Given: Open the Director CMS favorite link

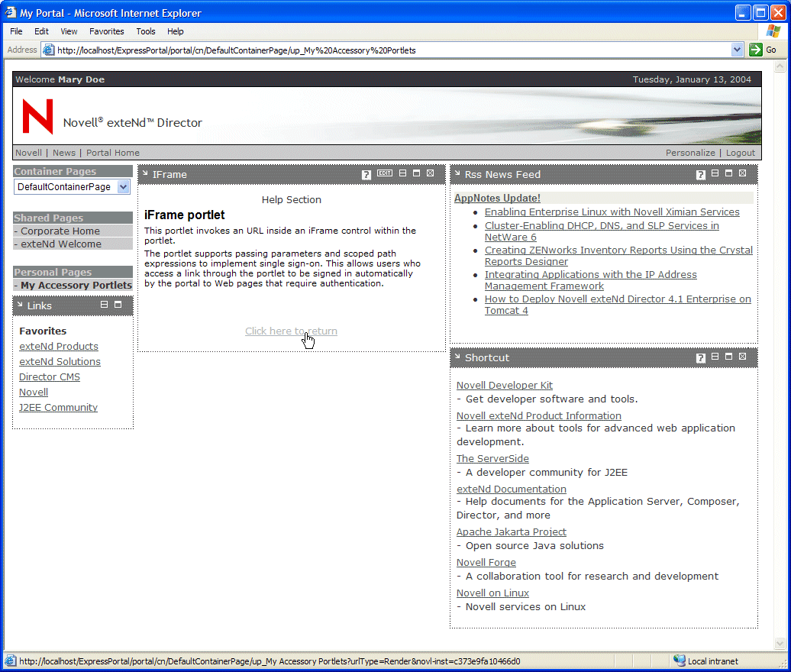Looking at the screenshot, I should point(50,377).
